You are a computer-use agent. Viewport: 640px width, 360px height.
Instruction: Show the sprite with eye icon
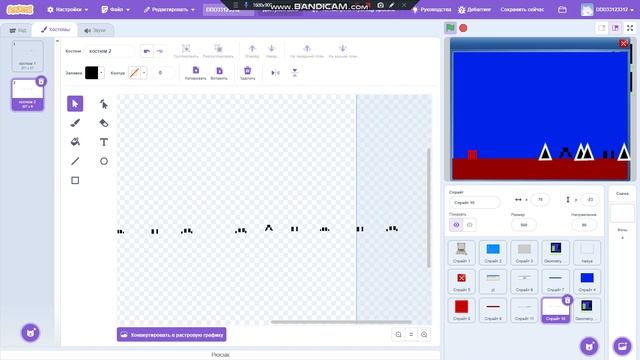pyautogui.click(x=456, y=225)
